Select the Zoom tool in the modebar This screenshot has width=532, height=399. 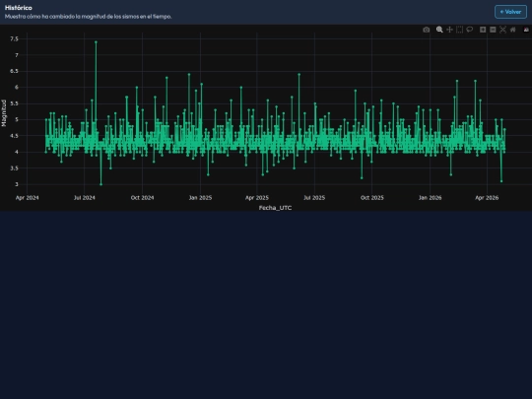click(x=439, y=30)
